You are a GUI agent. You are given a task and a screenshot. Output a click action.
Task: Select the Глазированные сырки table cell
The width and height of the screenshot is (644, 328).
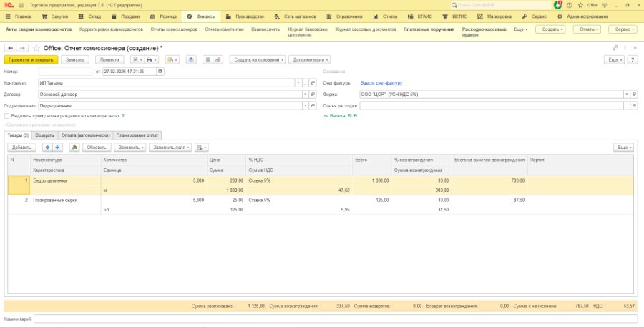65,201
